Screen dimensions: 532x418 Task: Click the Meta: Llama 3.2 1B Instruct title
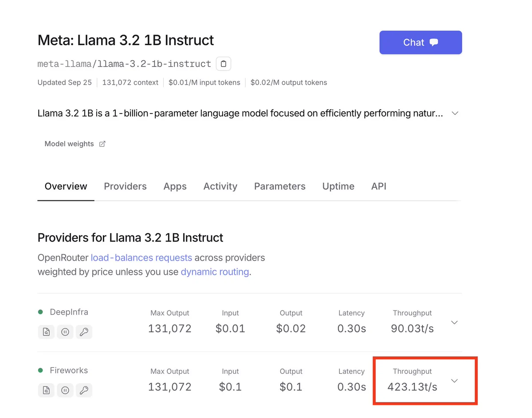point(125,40)
